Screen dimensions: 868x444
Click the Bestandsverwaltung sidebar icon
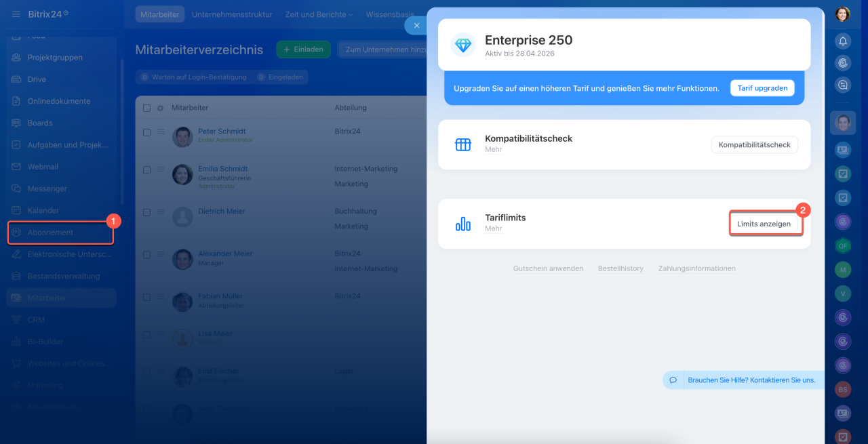point(16,276)
